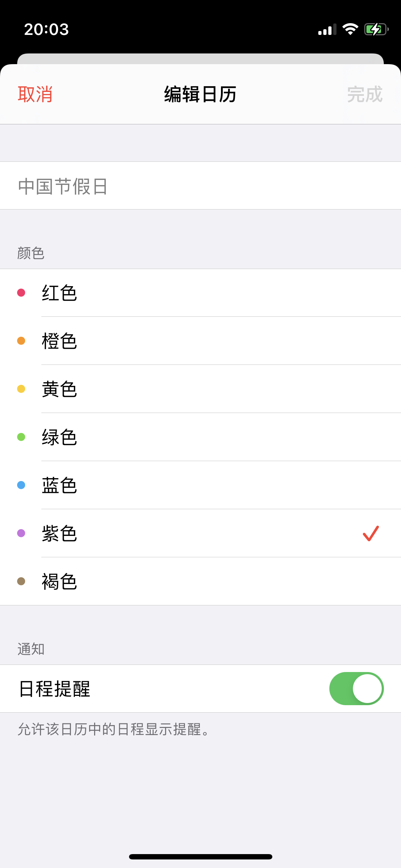This screenshot has height=868, width=401.
Task: Tap the yellow color dot
Action: coord(21,389)
